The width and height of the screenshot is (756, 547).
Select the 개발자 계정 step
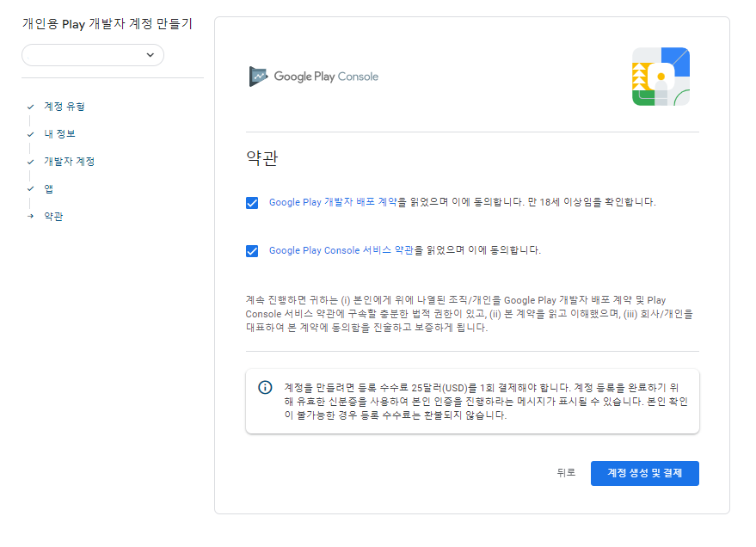coord(70,162)
